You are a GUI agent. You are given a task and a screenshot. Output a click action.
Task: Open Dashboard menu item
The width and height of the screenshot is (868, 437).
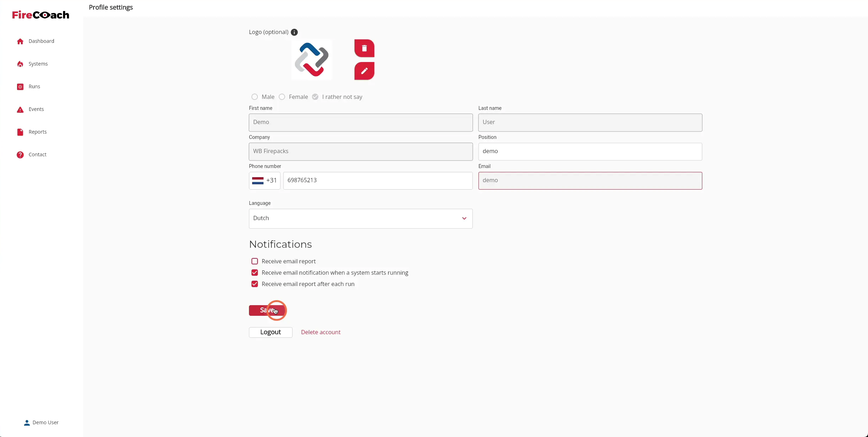[41, 41]
